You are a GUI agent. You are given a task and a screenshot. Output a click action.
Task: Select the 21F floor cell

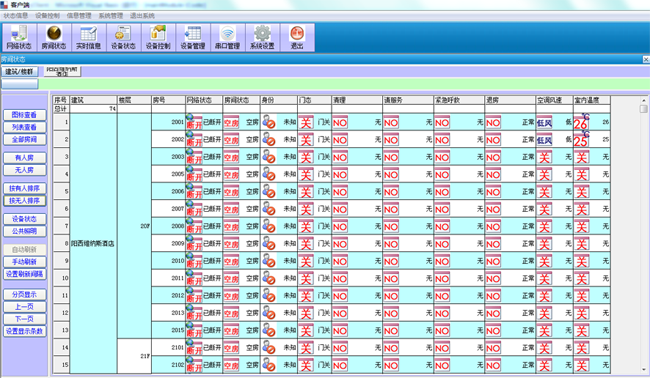coord(134,356)
